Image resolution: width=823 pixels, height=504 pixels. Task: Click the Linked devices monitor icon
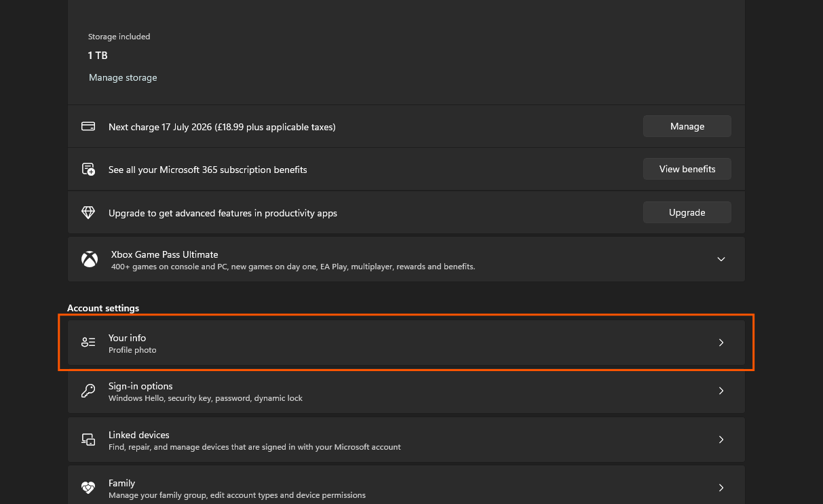pyautogui.click(x=88, y=440)
